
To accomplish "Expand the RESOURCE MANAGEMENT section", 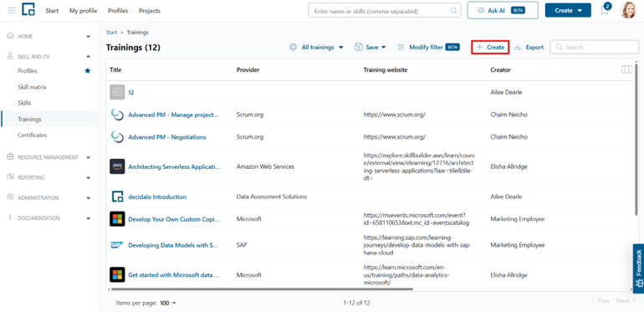I will click(x=89, y=157).
